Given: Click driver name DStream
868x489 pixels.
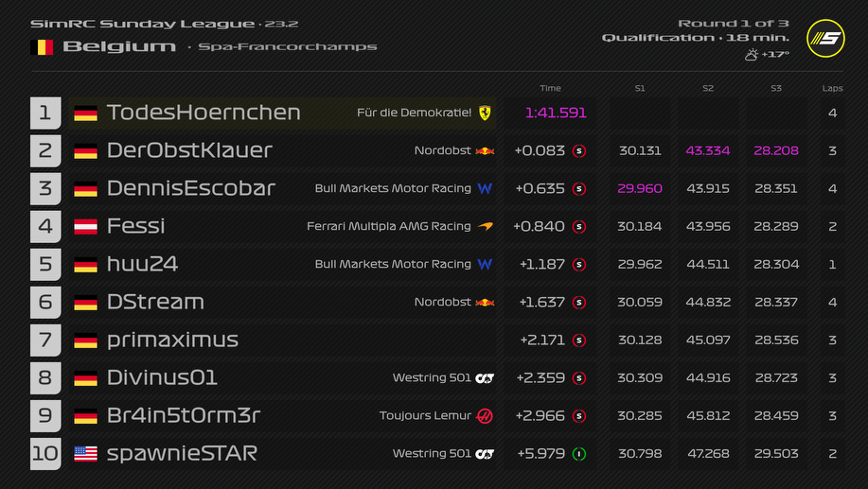Looking at the screenshot, I should 155,302.
